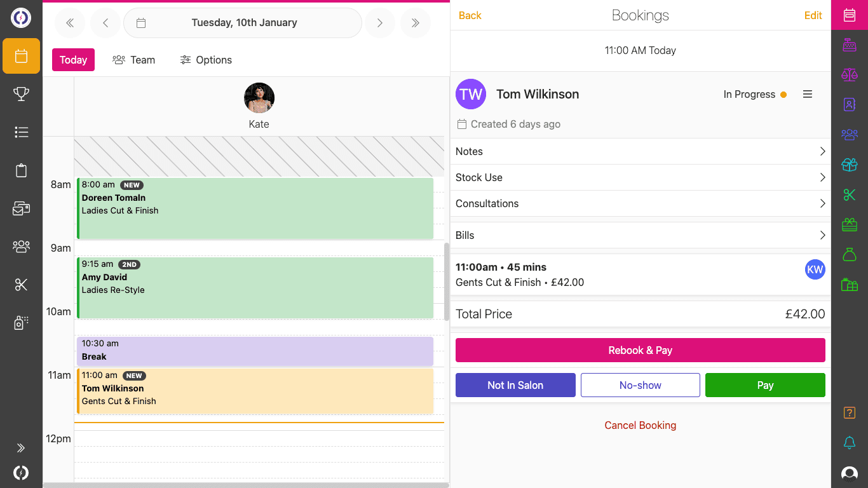This screenshot has height=488, width=868.
Task: Open the booking hamburger menu beside In Progress
Action: click(x=808, y=94)
